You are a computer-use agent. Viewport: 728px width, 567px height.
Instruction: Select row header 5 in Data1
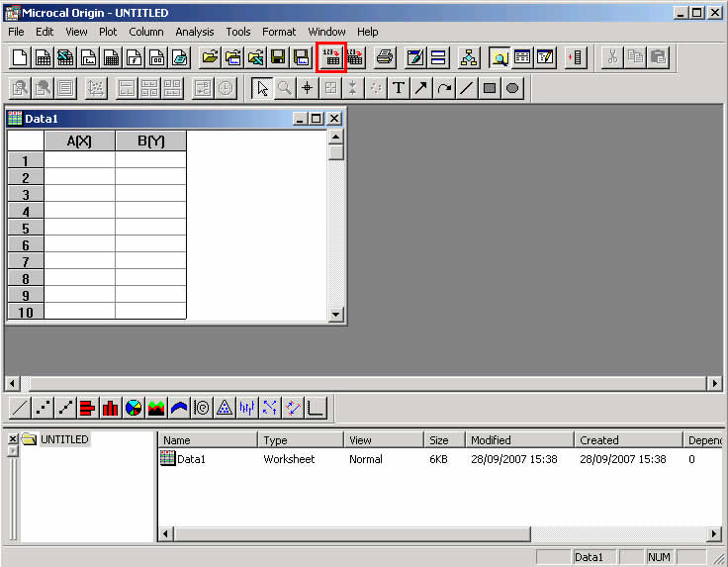point(26,228)
